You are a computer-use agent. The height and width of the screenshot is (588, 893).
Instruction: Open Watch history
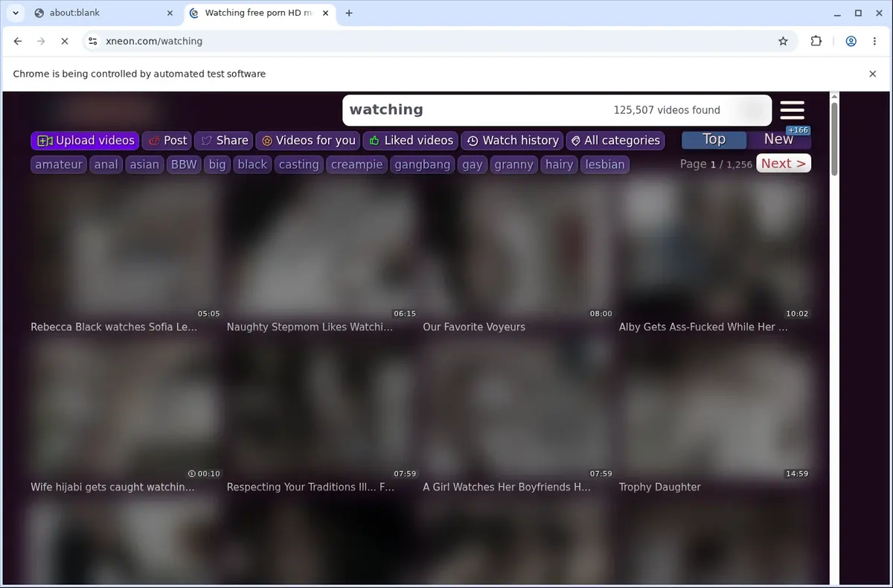[x=512, y=140]
